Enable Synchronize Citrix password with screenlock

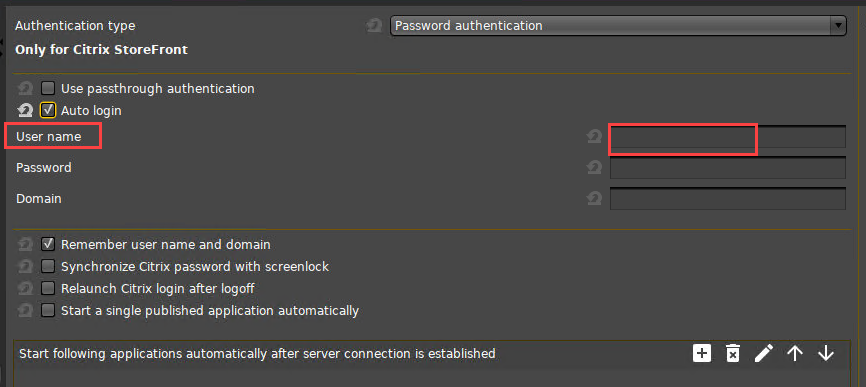tap(48, 267)
